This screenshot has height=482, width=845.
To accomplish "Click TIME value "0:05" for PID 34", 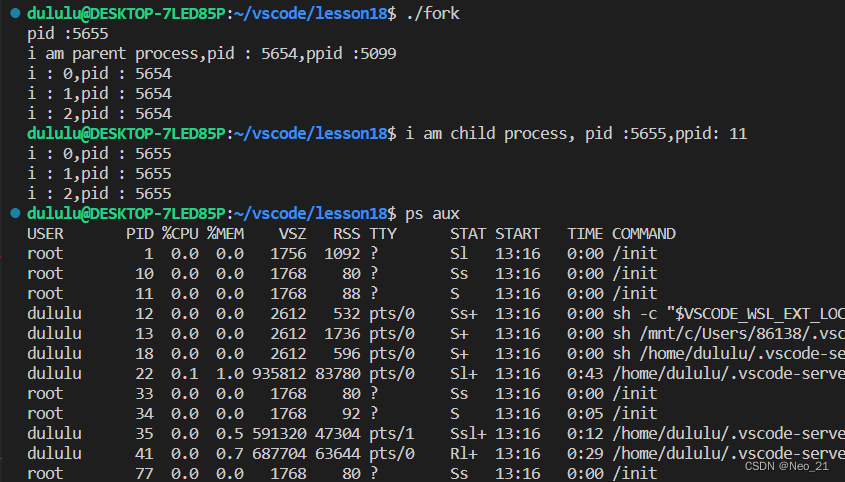I will [x=585, y=413].
